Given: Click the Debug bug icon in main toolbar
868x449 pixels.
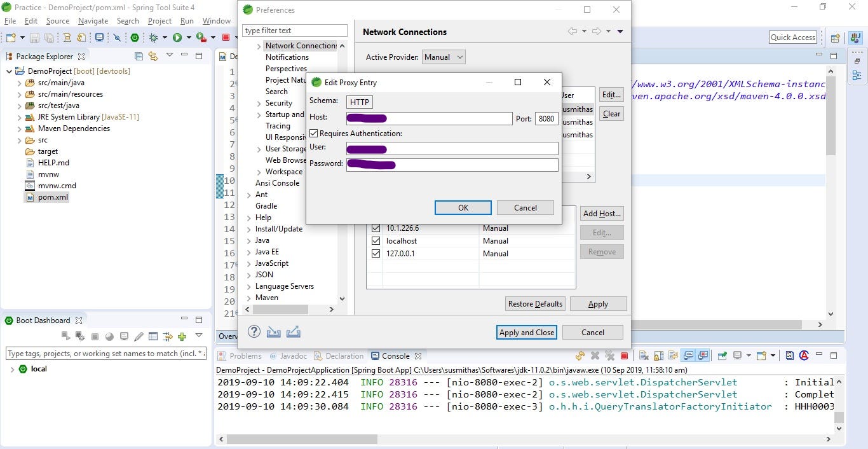Looking at the screenshot, I should pos(153,38).
